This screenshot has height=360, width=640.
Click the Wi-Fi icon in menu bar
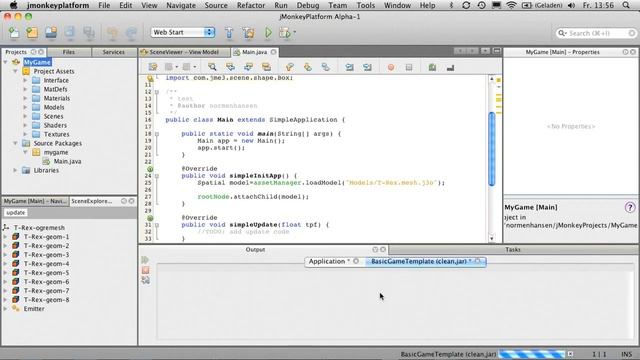pos(511,5)
